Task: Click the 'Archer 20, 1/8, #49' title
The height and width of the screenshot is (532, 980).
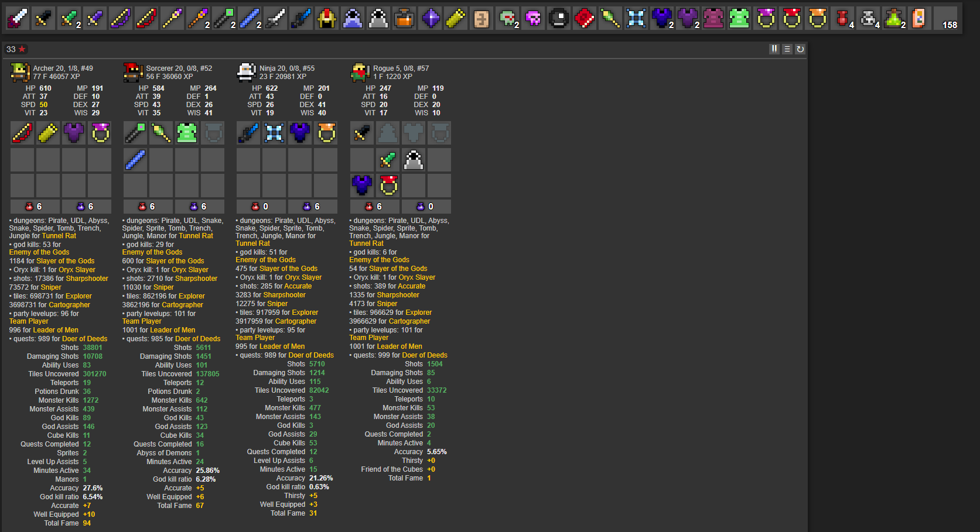Action: click(x=63, y=68)
